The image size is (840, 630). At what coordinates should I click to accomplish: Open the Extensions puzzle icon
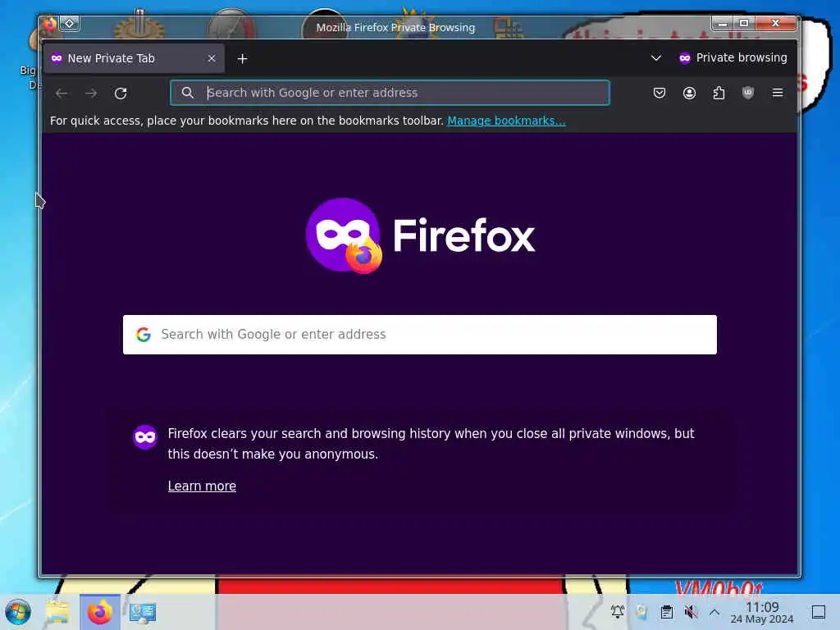click(x=719, y=93)
